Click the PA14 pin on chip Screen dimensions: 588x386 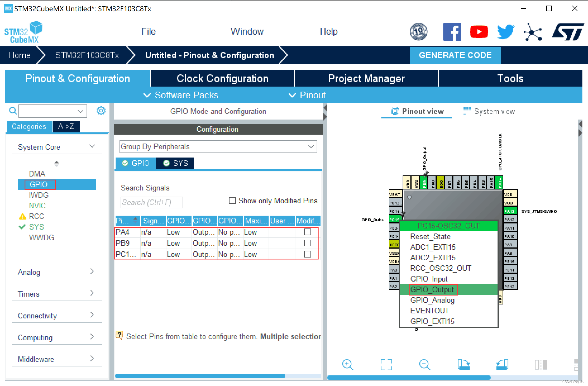tap(499, 183)
